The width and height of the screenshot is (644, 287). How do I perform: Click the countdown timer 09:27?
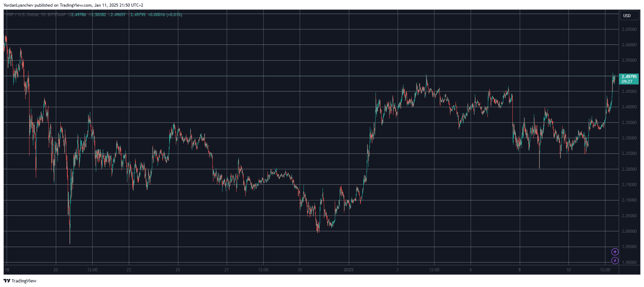click(627, 82)
